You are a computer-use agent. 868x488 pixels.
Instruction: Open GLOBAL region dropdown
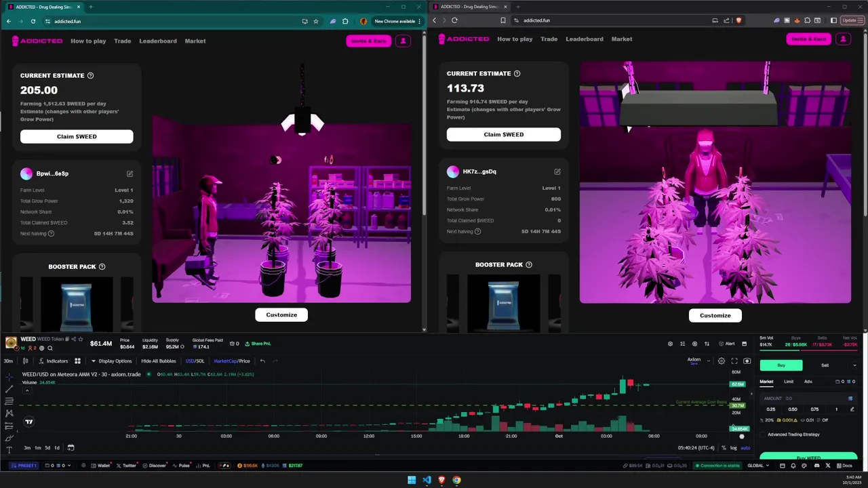(x=759, y=466)
